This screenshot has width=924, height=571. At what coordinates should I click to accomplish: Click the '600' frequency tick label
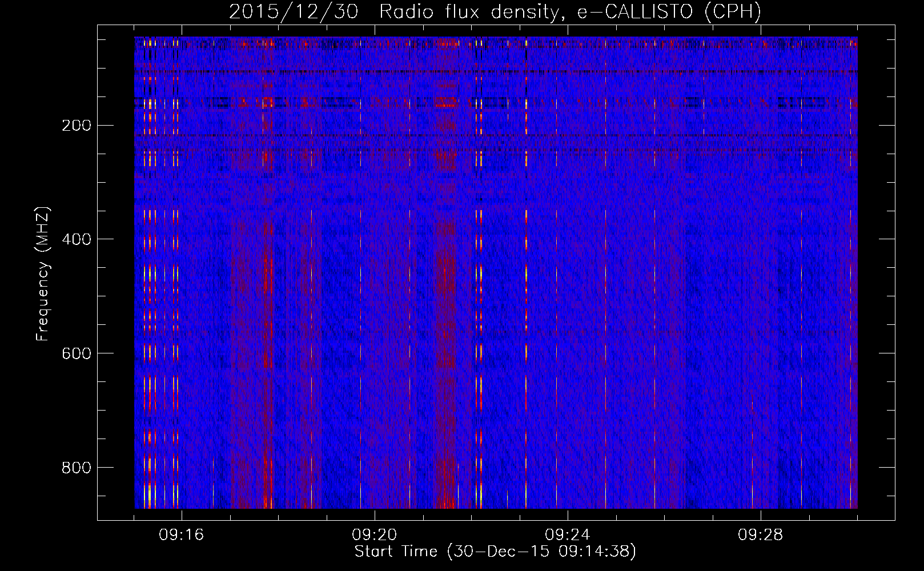coord(77,353)
